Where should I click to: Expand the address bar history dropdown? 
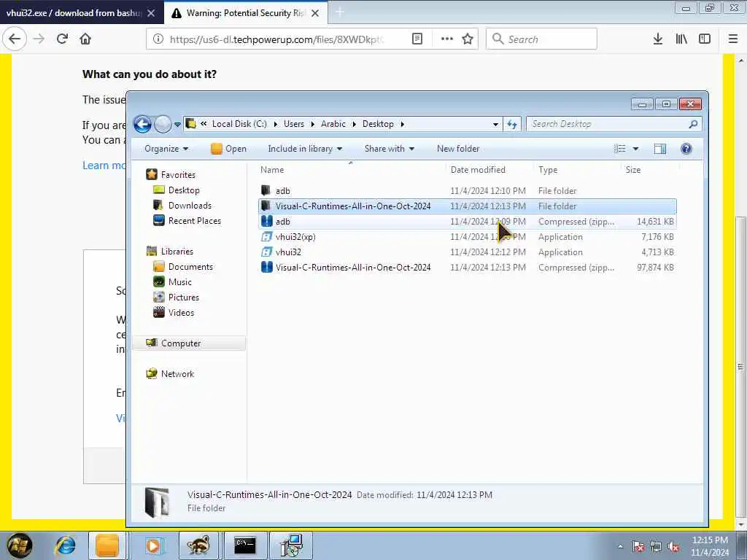pyautogui.click(x=495, y=124)
